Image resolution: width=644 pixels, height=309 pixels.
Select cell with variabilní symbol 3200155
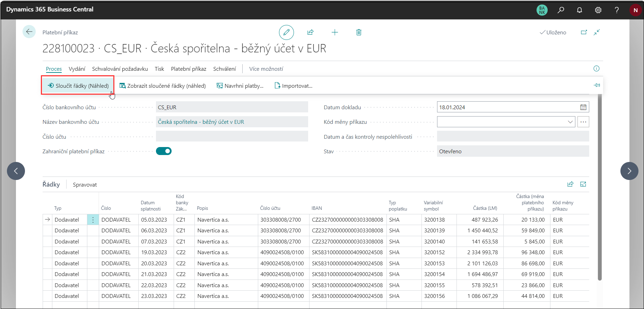click(439, 285)
